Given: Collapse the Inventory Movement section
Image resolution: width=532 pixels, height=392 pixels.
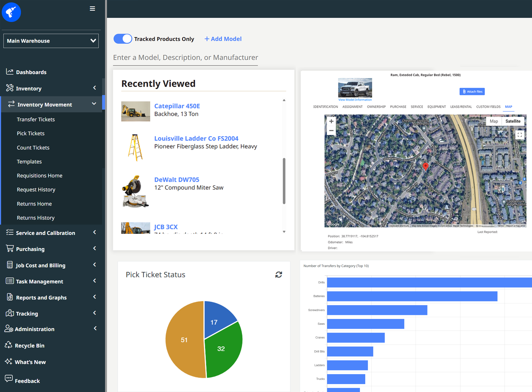Looking at the screenshot, I should [x=94, y=104].
